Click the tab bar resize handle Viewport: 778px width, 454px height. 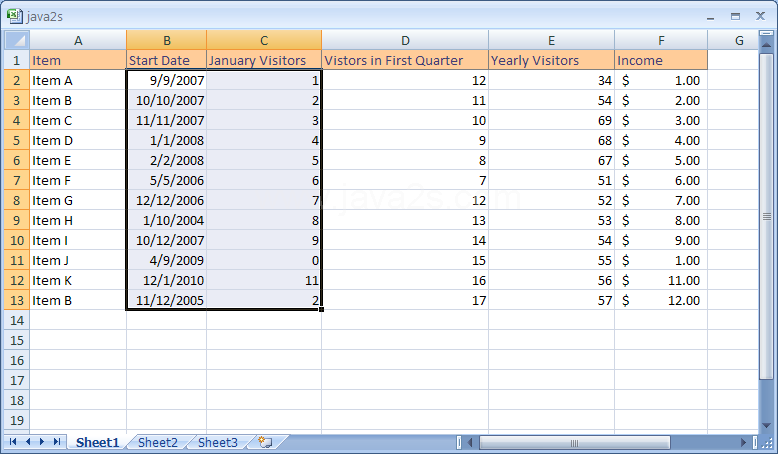[x=459, y=442]
